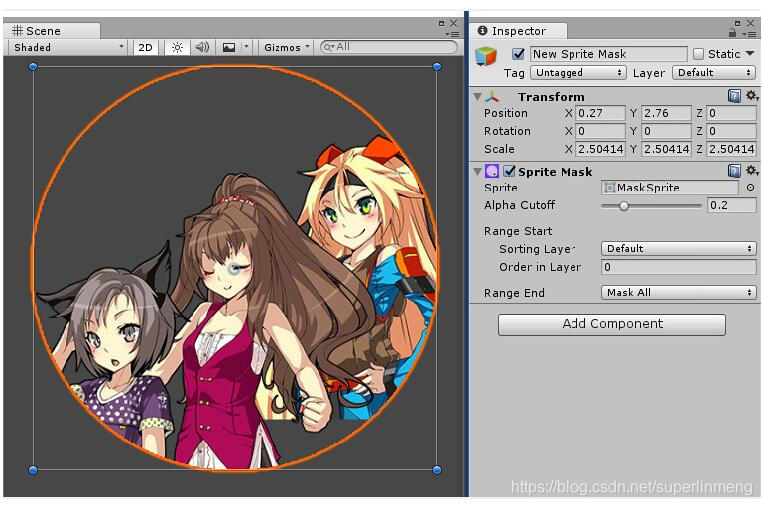Image resolution: width=762 pixels, height=506 pixels.
Task: Click Rotation Y field
Action: pyautogui.click(x=666, y=131)
